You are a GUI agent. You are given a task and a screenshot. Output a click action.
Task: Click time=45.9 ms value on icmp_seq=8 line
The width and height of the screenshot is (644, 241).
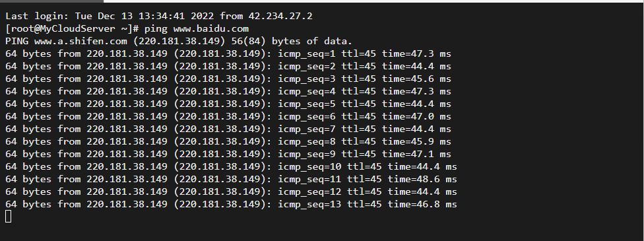tap(416, 141)
